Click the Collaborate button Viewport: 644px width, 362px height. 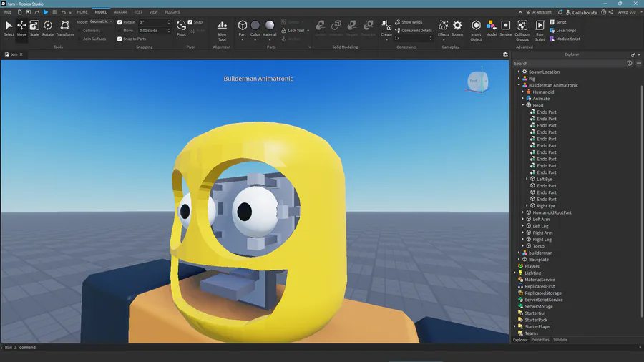[x=581, y=12]
